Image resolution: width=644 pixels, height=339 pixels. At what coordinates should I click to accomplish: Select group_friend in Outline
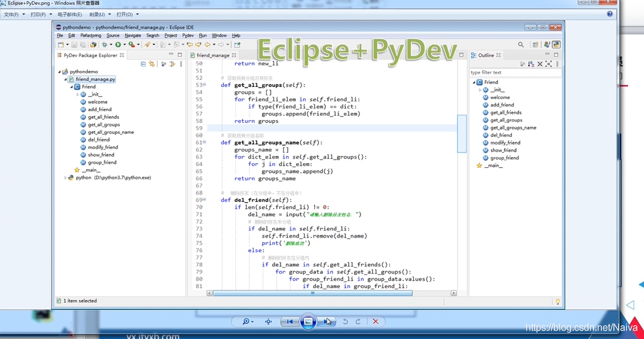coord(505,158)
